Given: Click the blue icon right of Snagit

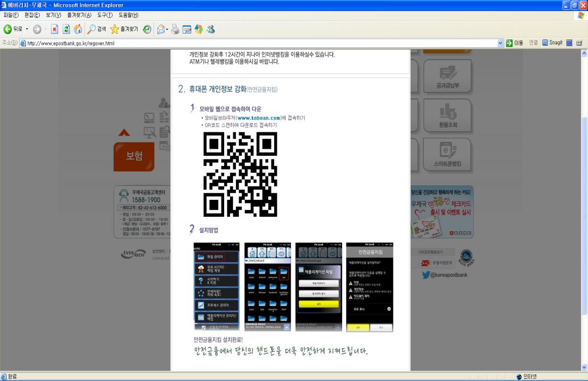Looking at the screenshot, I should [x=569, y=43].
